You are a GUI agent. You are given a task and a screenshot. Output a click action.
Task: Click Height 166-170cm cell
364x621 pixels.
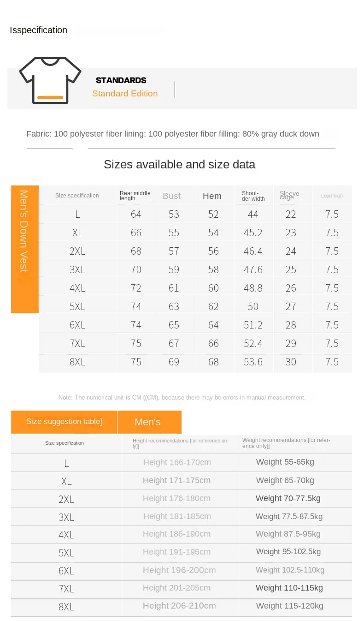tap(177, 462)
